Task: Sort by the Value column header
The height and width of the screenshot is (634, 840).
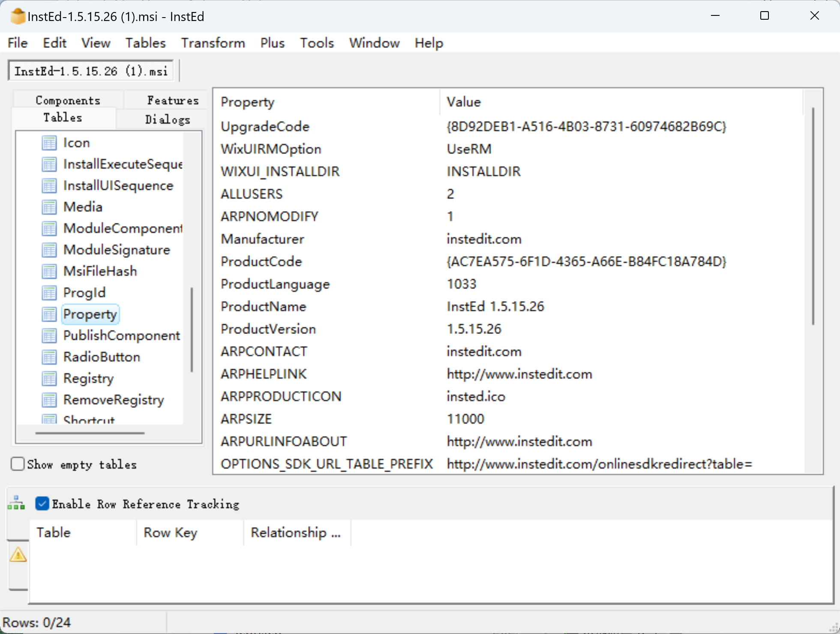Action: [x=621, y=102]
